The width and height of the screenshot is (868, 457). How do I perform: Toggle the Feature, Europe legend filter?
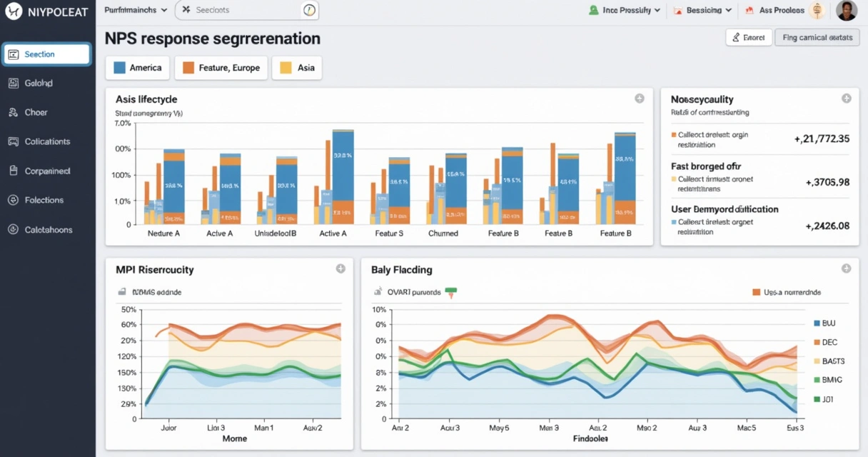tap(221, 68)
